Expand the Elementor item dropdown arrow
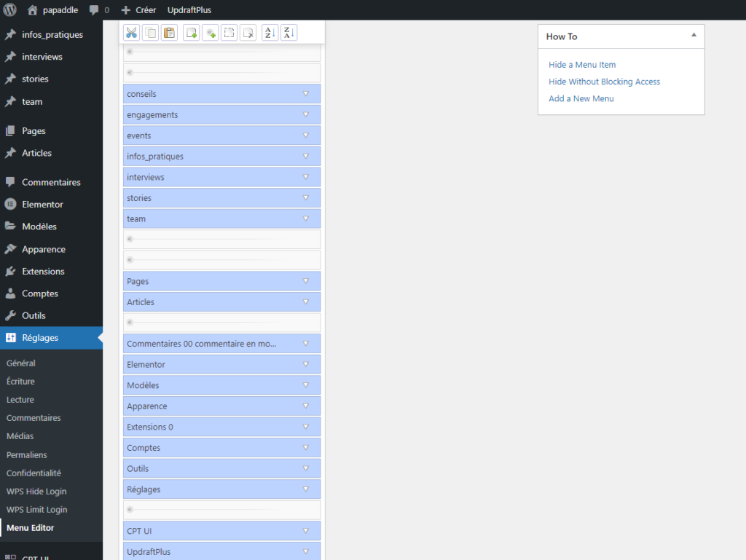This screenshot has height=560, width=746. click(x=306, y=365)
